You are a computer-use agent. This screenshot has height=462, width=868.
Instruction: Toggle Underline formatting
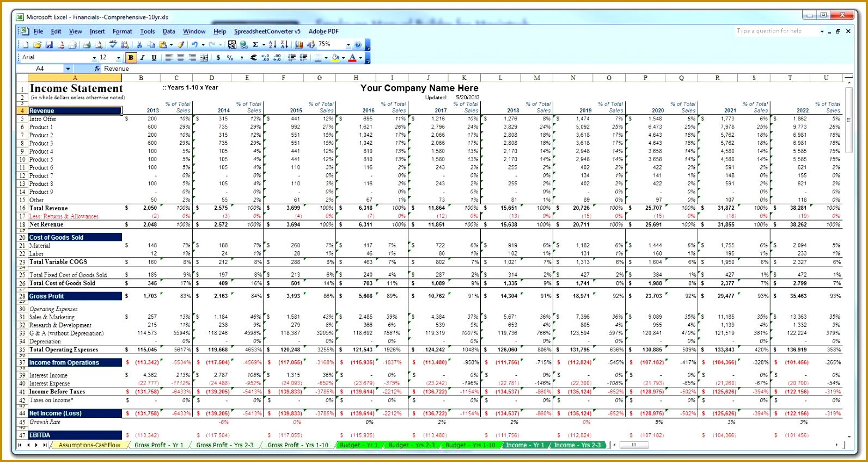coord(154,58)
